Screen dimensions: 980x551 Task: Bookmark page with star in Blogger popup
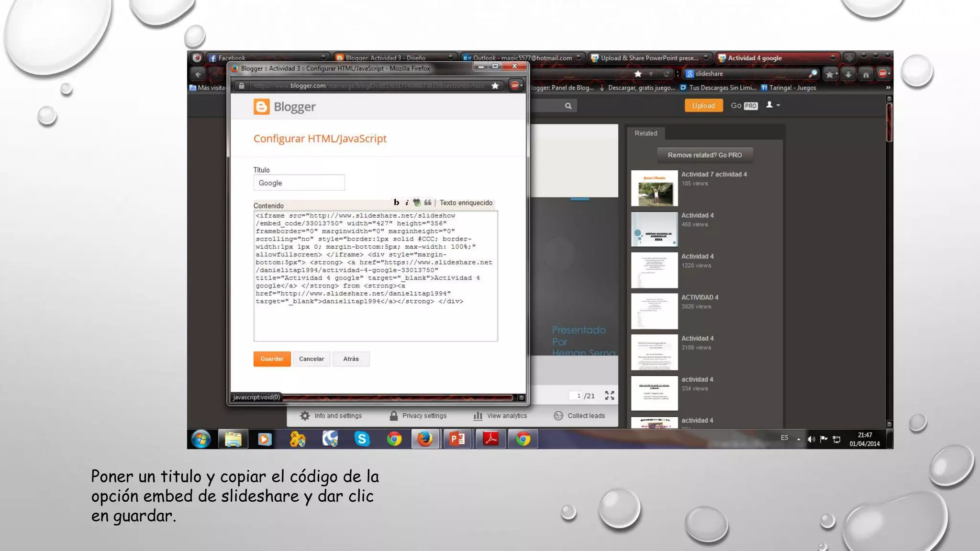coord(495,86)
